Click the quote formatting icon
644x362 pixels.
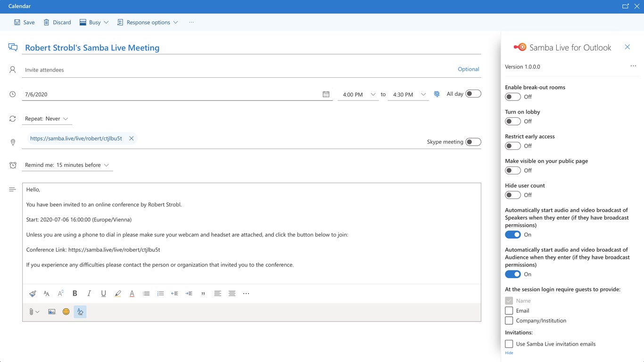[203, 293]
